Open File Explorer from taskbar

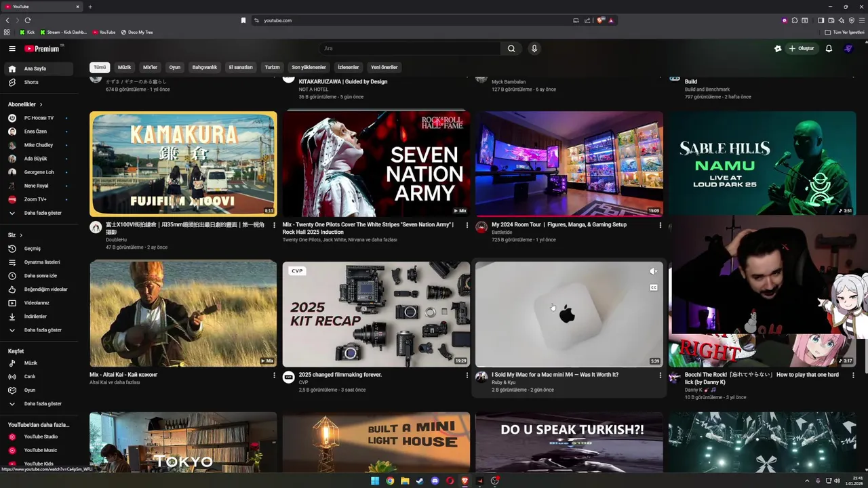click(405, 481)
